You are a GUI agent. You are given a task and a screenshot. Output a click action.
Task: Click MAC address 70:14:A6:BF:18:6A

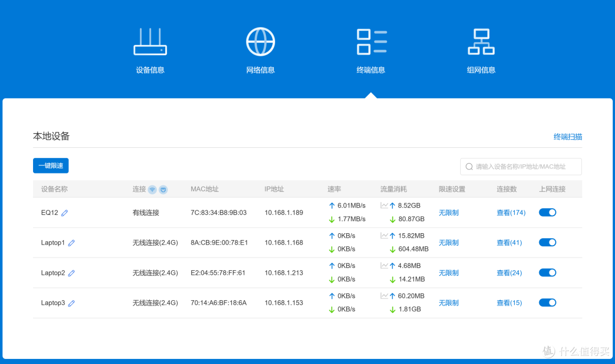(x=219, y=303)
